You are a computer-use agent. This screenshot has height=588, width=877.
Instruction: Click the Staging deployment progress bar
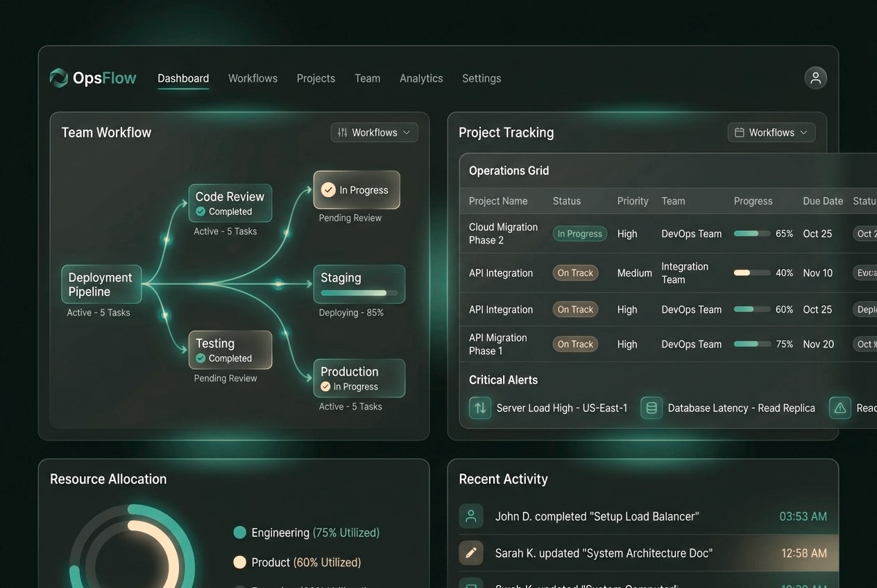pos(359,293)
